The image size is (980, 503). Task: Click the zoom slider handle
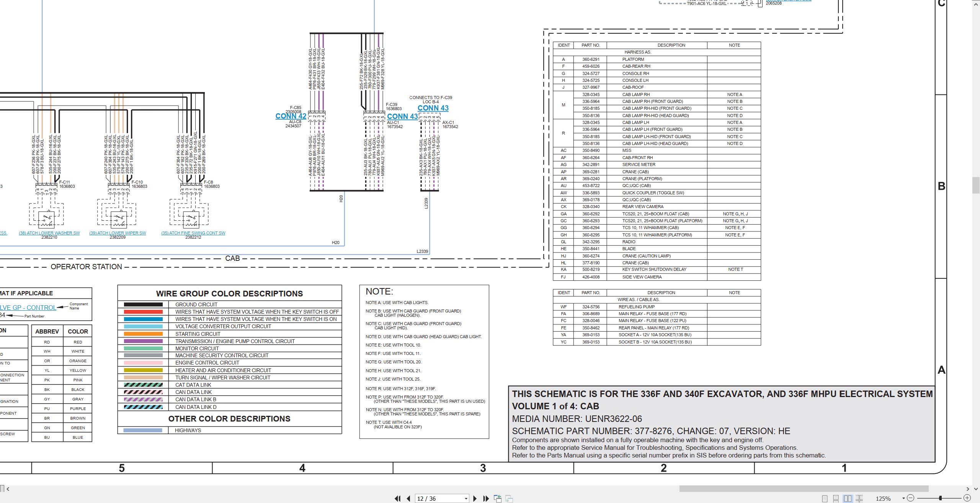(x=940, y=498)
